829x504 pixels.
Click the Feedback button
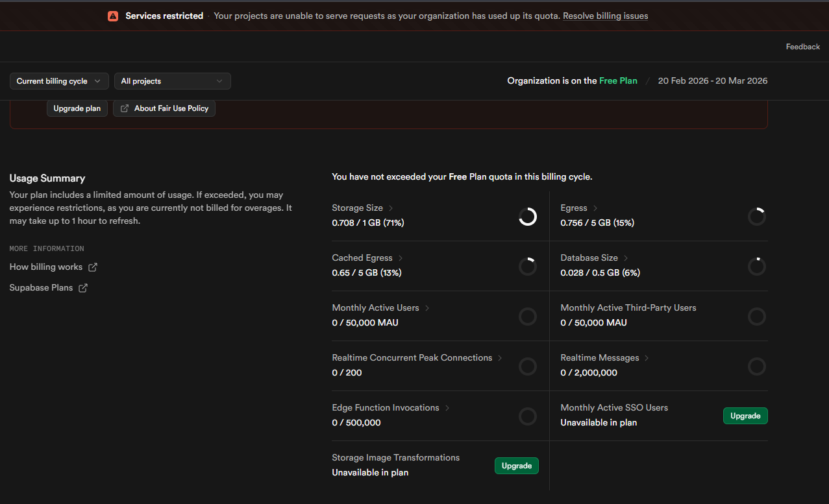(803, 47)
